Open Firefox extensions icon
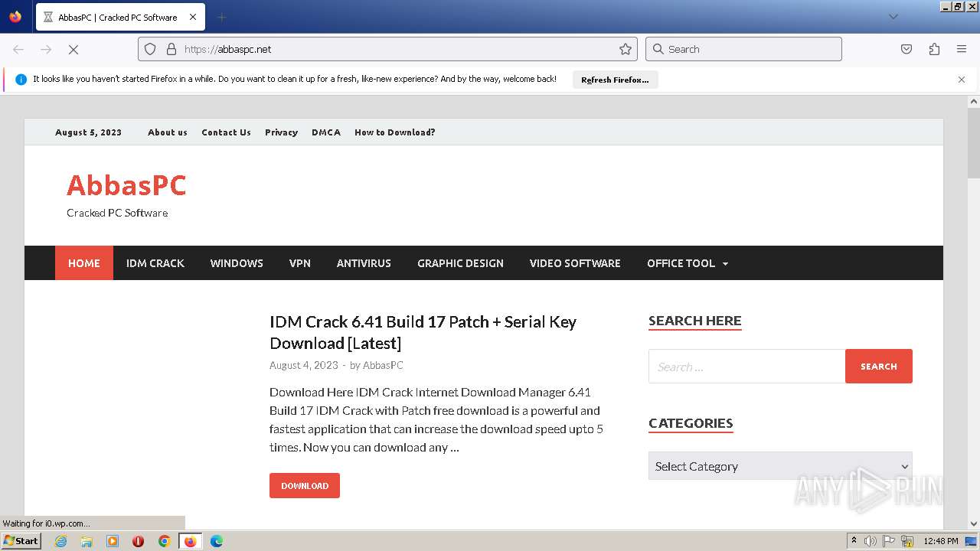 coord(934,49)
